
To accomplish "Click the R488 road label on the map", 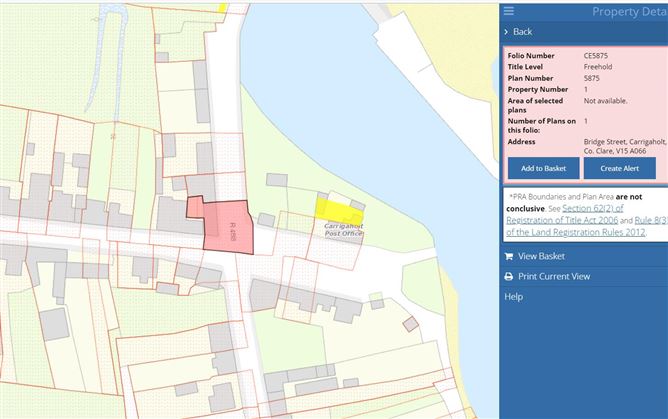I will [232, 230].
